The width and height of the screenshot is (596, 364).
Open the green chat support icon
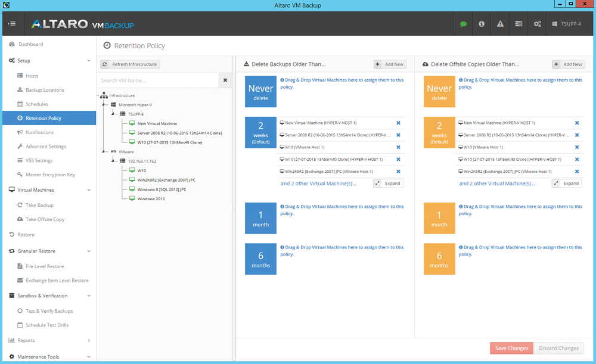point(463,24)
